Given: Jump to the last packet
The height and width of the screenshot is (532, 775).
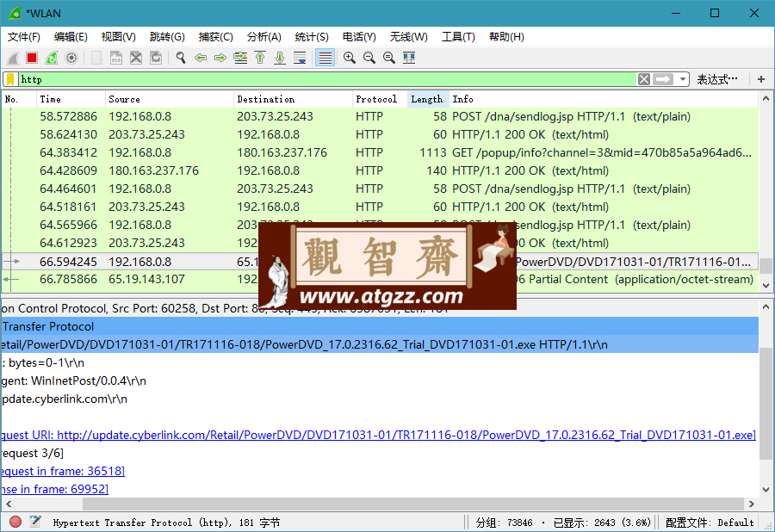Looking at the screenshot, I should [x=280, y=59].
